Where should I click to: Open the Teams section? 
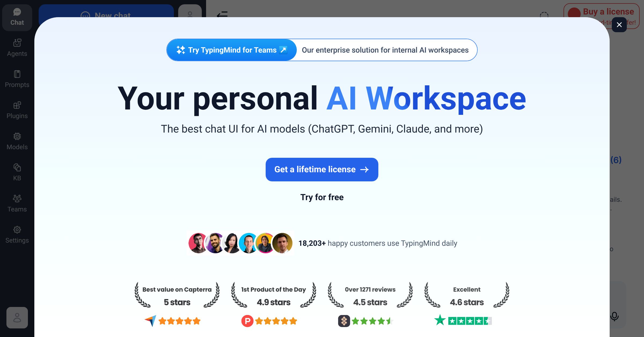click(17, 204)
